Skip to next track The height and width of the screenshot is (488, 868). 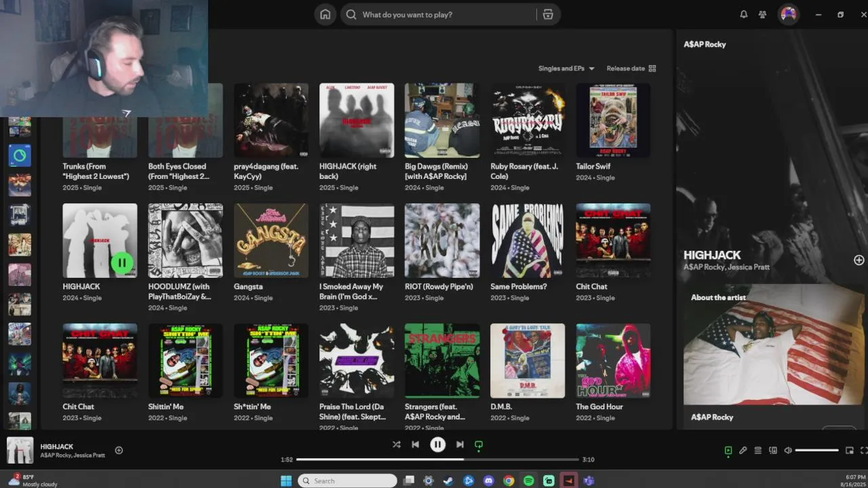(460, 445)
